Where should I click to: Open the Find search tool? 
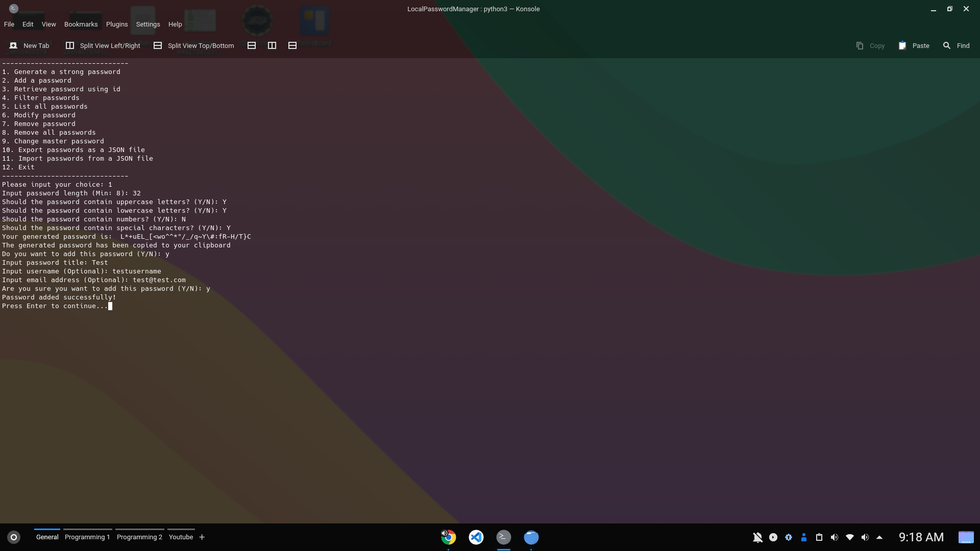pyautogui.click(x=956, y=45)
